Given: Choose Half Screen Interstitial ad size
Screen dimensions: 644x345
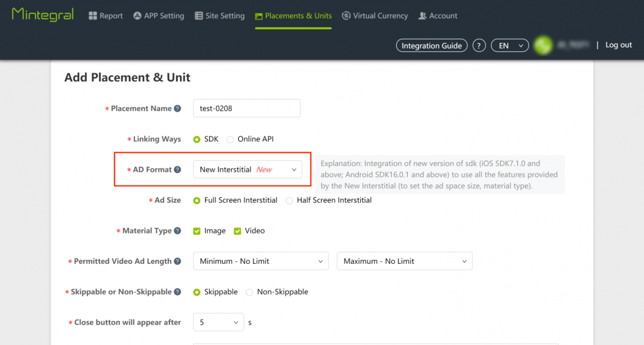Looking at the screenshot, I should 289,200.
